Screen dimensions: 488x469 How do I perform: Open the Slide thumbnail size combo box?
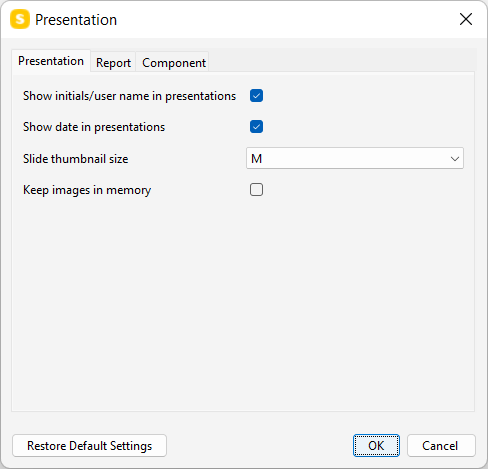click(355, 158)
